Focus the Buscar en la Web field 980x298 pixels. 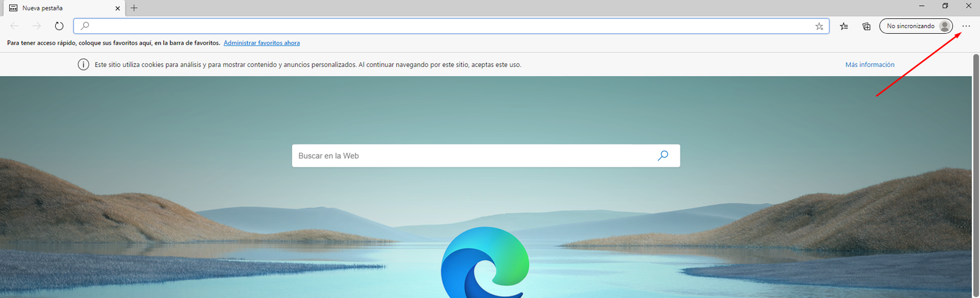[x=472, y=156]
